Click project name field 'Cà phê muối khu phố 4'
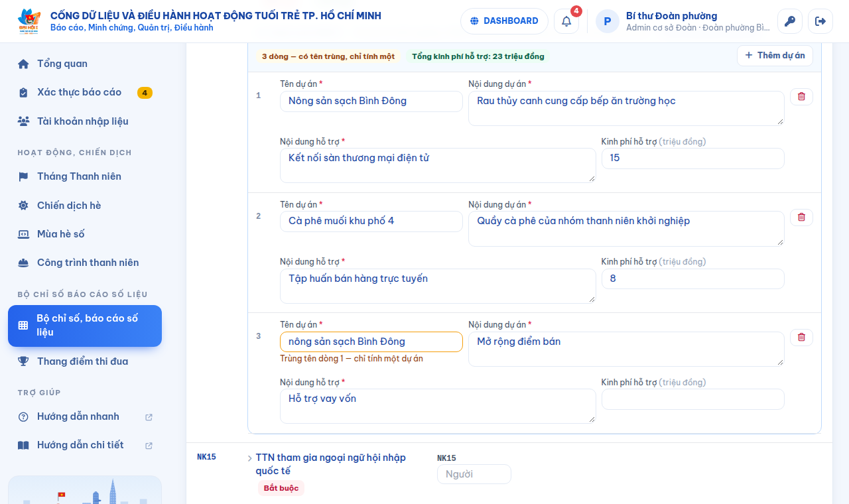This screenshot has height=504, width=849. (371, 221)
